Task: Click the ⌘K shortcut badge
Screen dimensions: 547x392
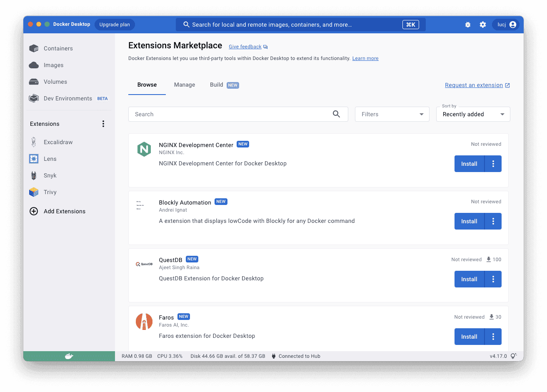Action: [411, 25]
